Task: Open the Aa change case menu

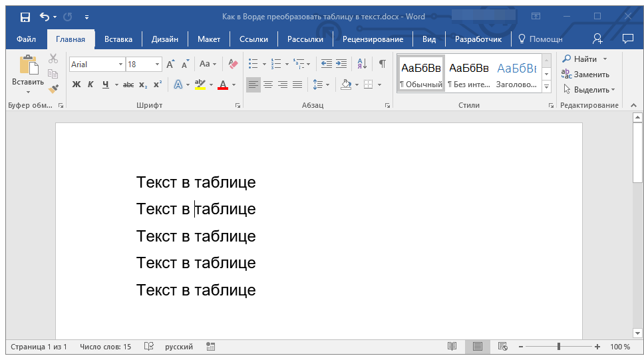Action: [x=208, y=64]
